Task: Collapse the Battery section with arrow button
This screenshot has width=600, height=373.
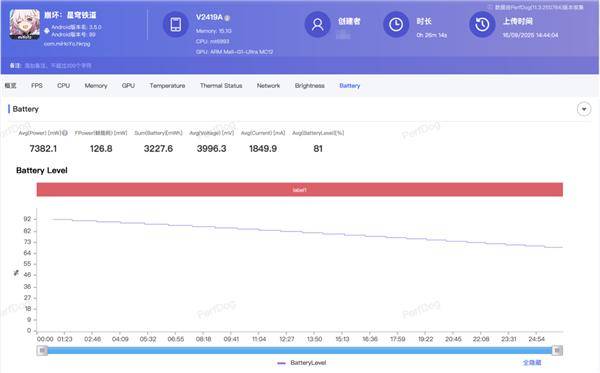Action: pyautogui.click(x=584, y=109)
